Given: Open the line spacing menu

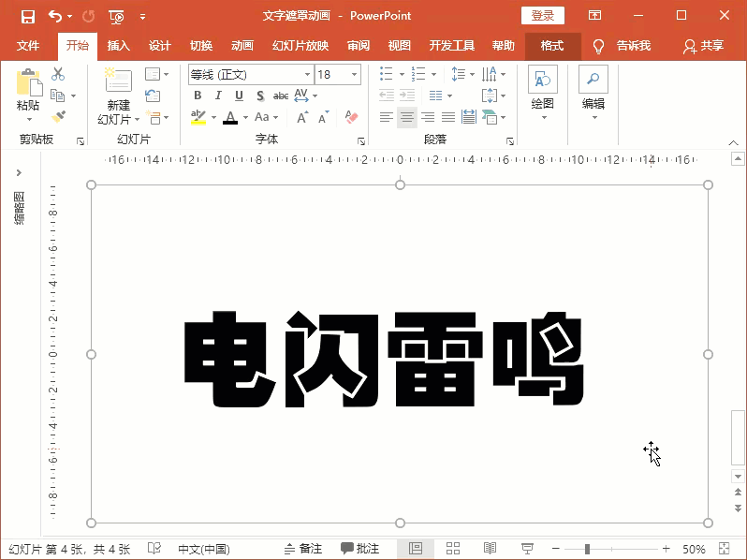Looking at the screenshot, I should pyautogui.click(x=462, y=74).
